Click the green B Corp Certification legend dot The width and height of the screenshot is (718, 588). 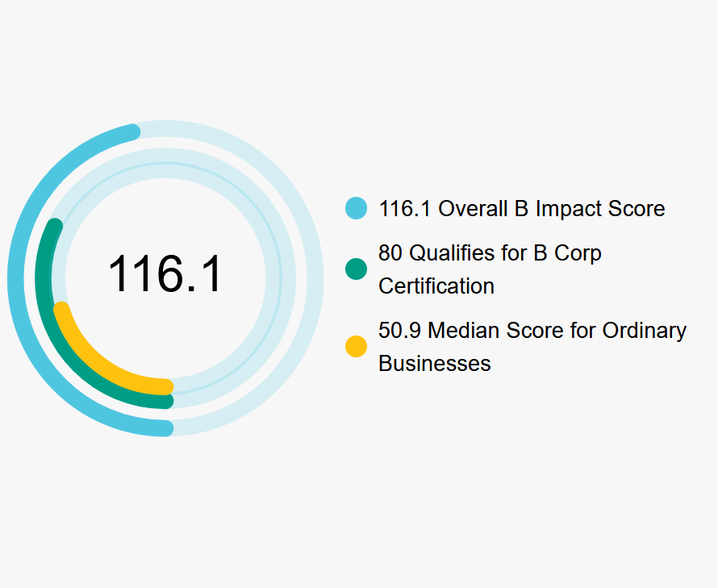click(x=356, y=269)
